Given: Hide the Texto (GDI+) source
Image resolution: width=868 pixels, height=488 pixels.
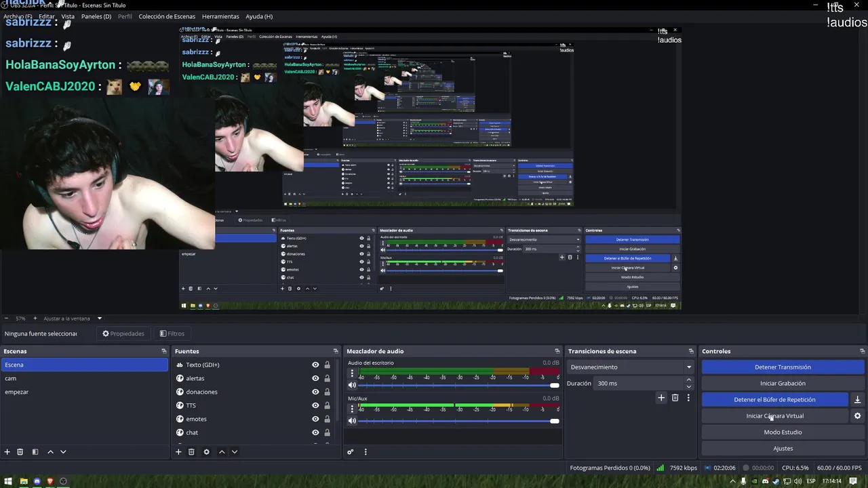Looking at the screenshot, I should click(315, 365).
